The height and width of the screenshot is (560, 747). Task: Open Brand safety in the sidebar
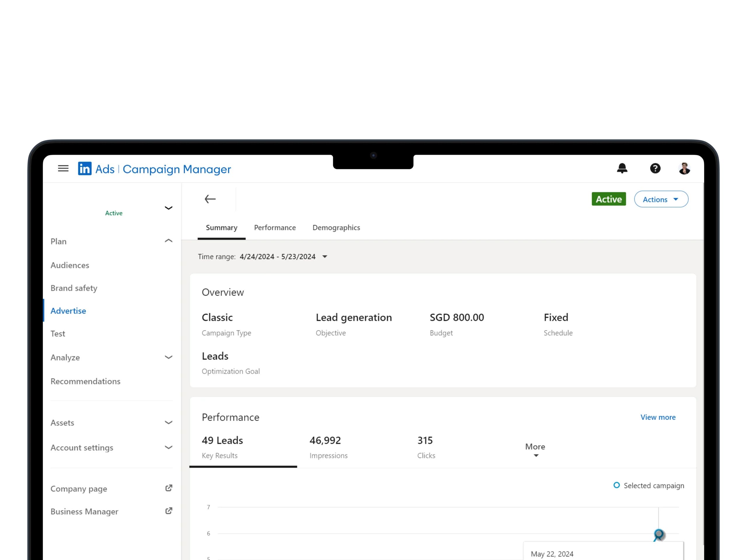click(74, 288)
